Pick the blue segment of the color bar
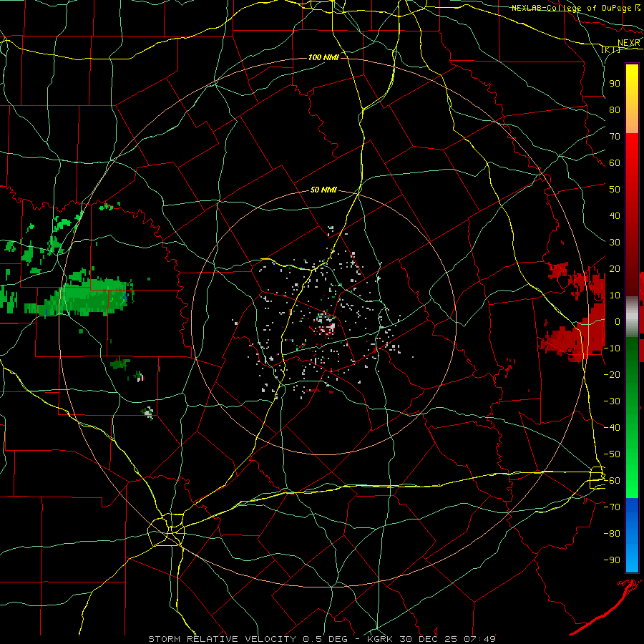 click(632, 535)
